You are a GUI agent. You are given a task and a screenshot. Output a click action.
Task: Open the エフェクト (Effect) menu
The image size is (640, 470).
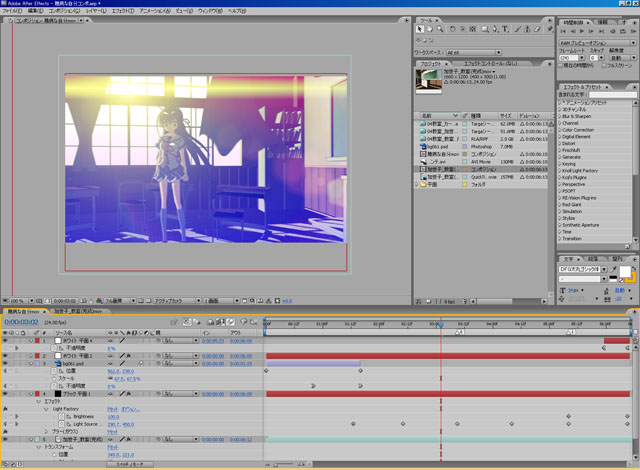point(123,11)
